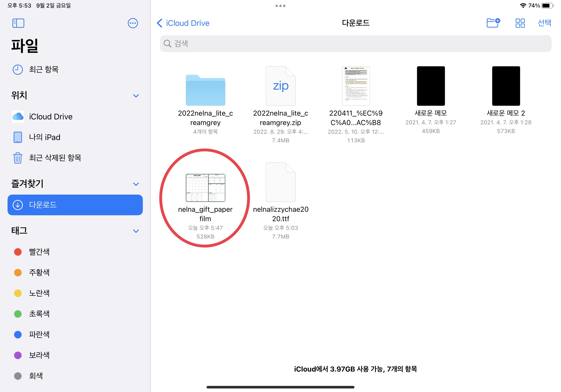
Task: Open iCloud Drive location in the sidebar
Action: coord(51,117)
